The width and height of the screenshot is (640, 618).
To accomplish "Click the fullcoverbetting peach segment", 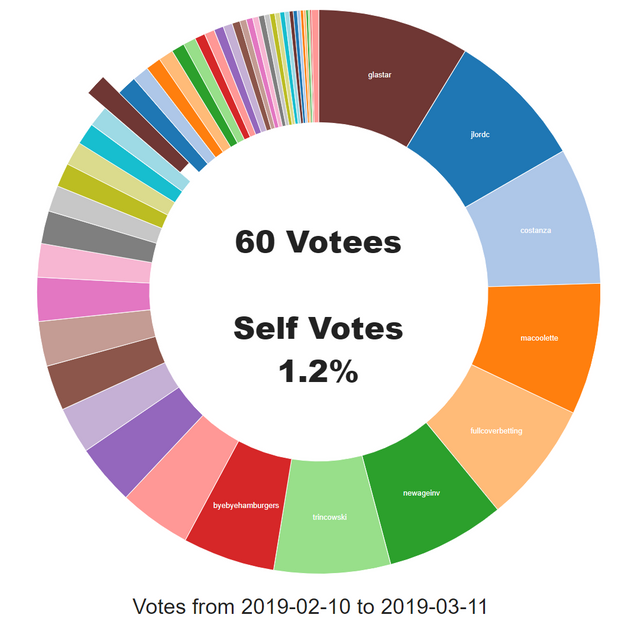I will tap(496, 431).
